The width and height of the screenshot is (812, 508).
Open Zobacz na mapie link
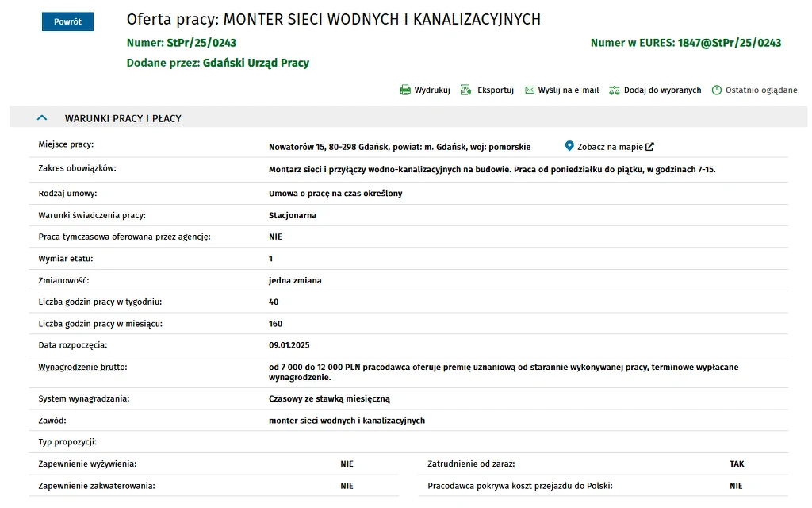point(610,147)
